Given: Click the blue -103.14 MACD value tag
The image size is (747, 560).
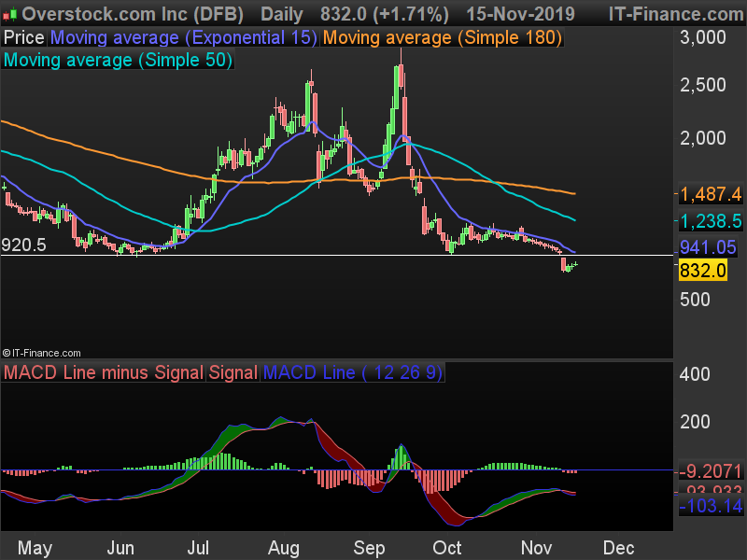Looking at the screenshot, I should click(x=711, y=505).
